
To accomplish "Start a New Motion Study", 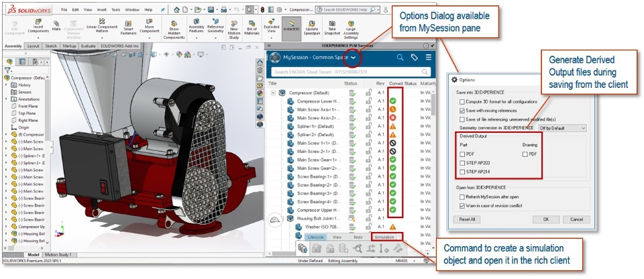I will [x=234, y=30].
